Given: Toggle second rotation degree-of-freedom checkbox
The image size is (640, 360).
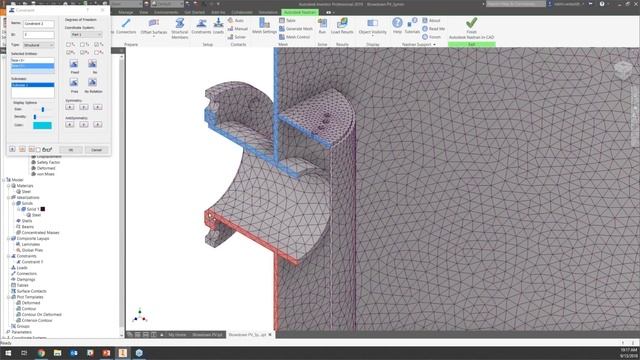Looking at the screenshot, I should tap(82, 52).
